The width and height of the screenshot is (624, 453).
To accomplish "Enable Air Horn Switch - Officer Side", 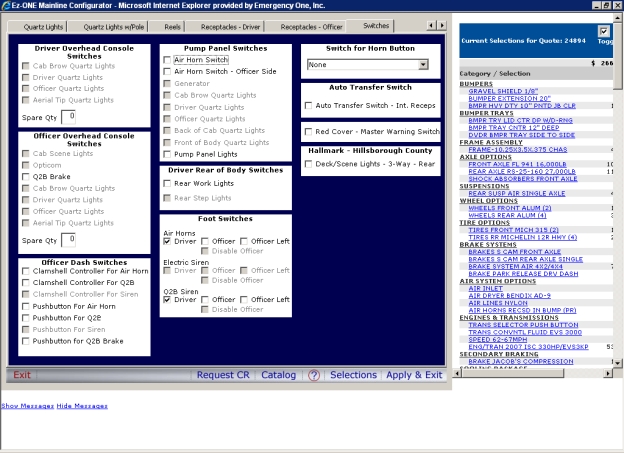I will [x=167, y=72].
